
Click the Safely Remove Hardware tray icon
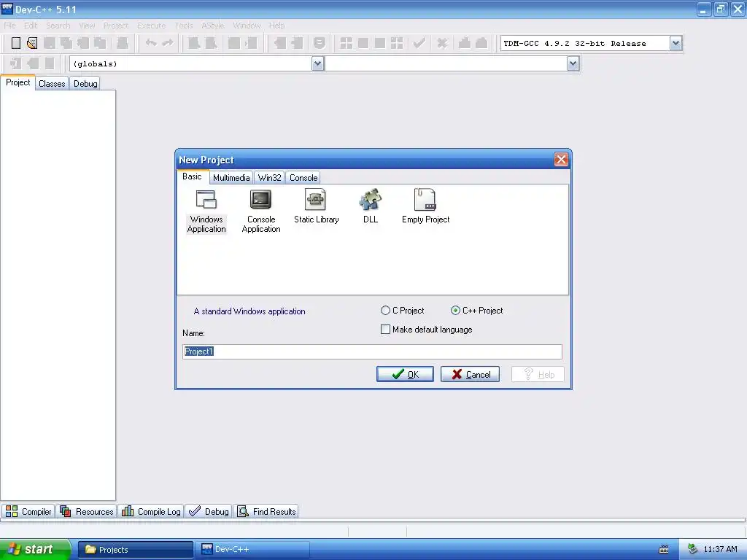pos(693,549)
